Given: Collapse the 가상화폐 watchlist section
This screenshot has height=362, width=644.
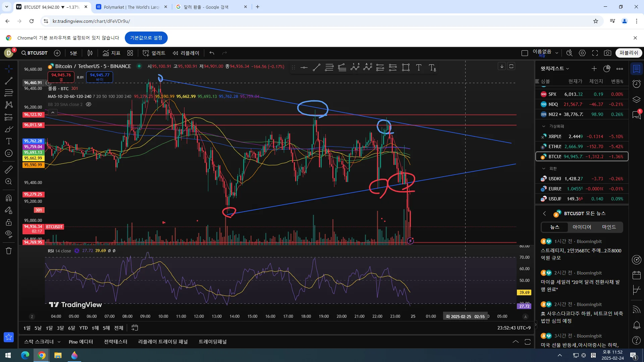Looking at the screenshot, I should 544,126.
